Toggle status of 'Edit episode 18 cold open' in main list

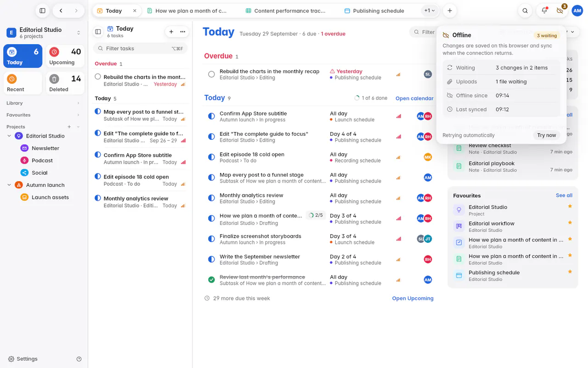211,157
